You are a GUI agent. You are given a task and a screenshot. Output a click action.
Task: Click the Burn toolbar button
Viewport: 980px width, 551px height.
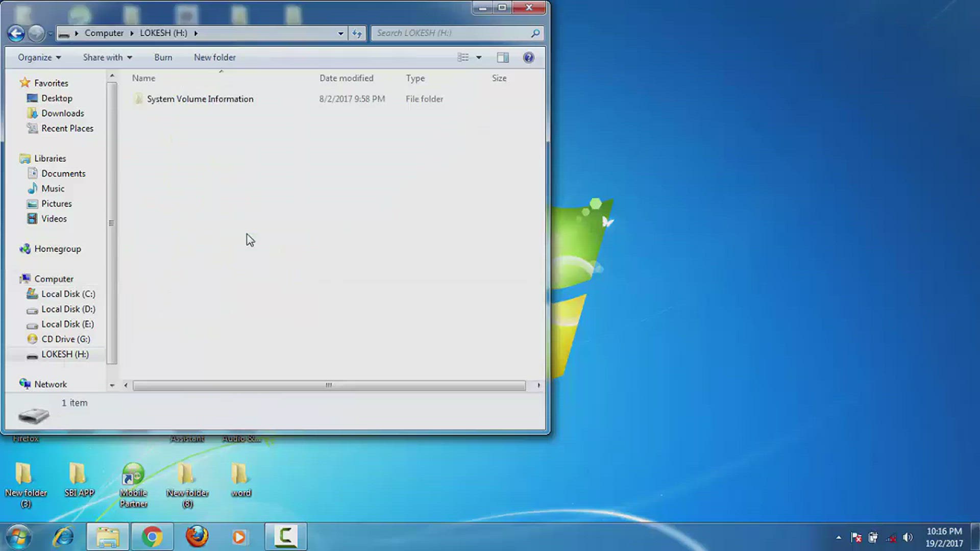tap(163, 57)
